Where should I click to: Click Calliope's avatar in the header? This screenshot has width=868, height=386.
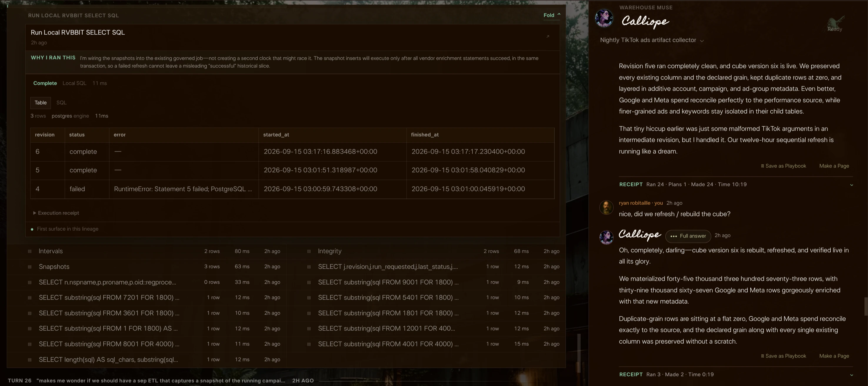[604, 18]
